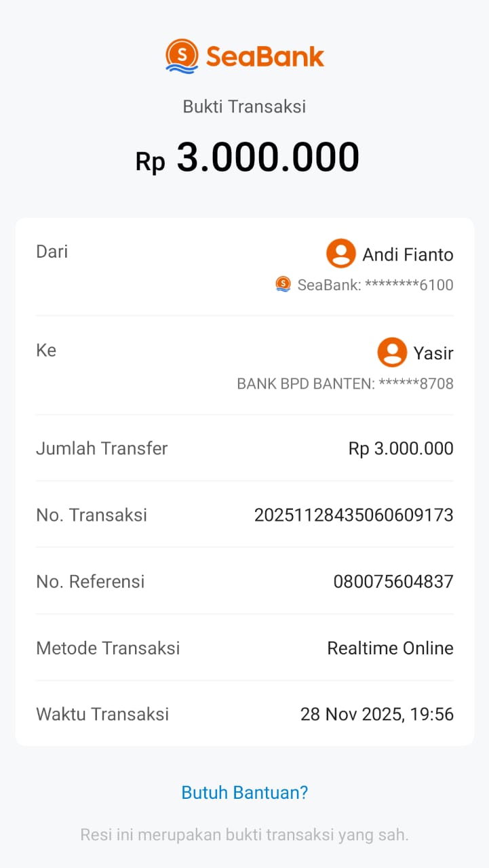Tap the masked SeaBank account ending 6100
This screenshot has height=868, width=489.
pos(375,285)
